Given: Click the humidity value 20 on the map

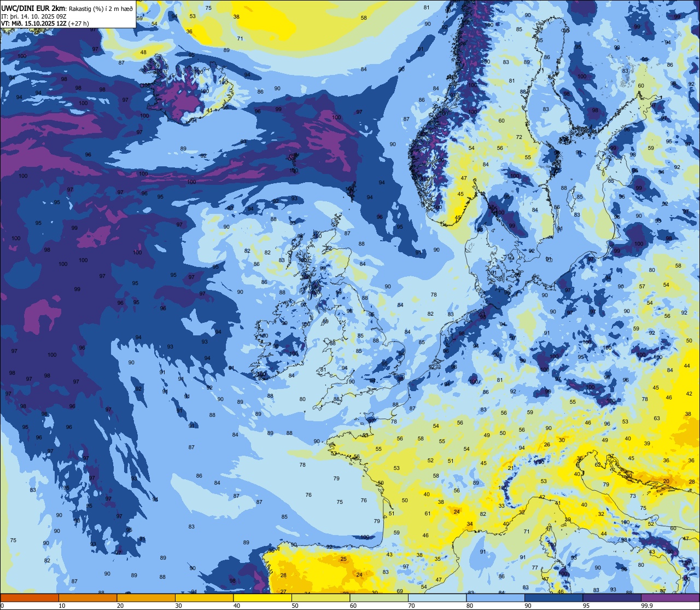Looking at the screenshot, I should click(x=666, y=481).
